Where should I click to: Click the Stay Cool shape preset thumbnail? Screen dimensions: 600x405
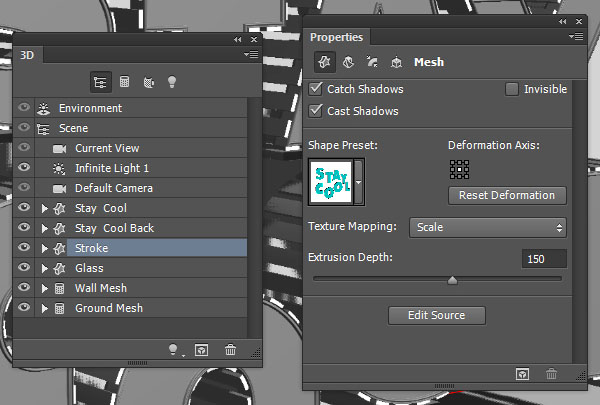coord(331,182)
